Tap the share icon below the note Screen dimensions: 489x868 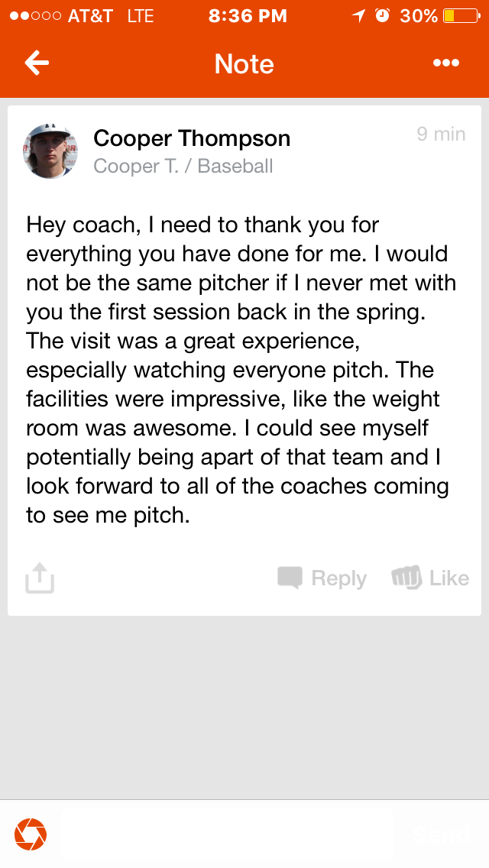click(40, 578)
